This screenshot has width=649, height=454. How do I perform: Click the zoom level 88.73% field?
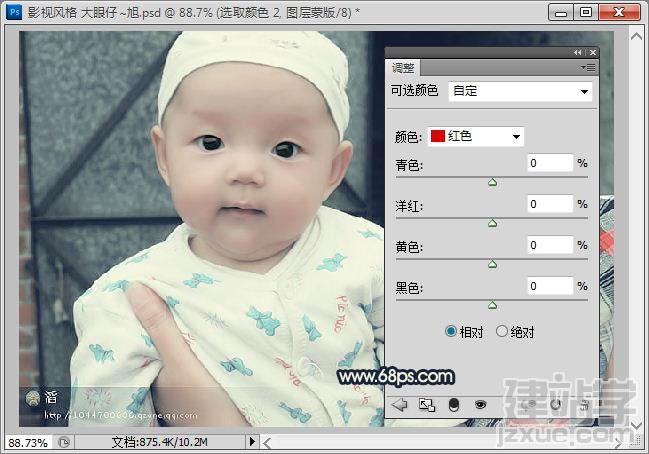[x=28, y=443]
